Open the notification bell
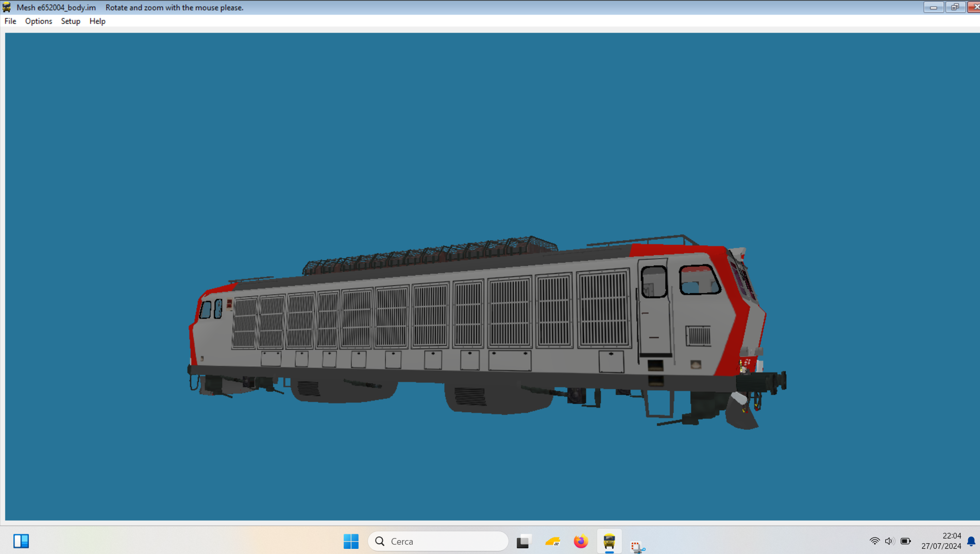Screen dimensions: 980x554 pos(971,541)
